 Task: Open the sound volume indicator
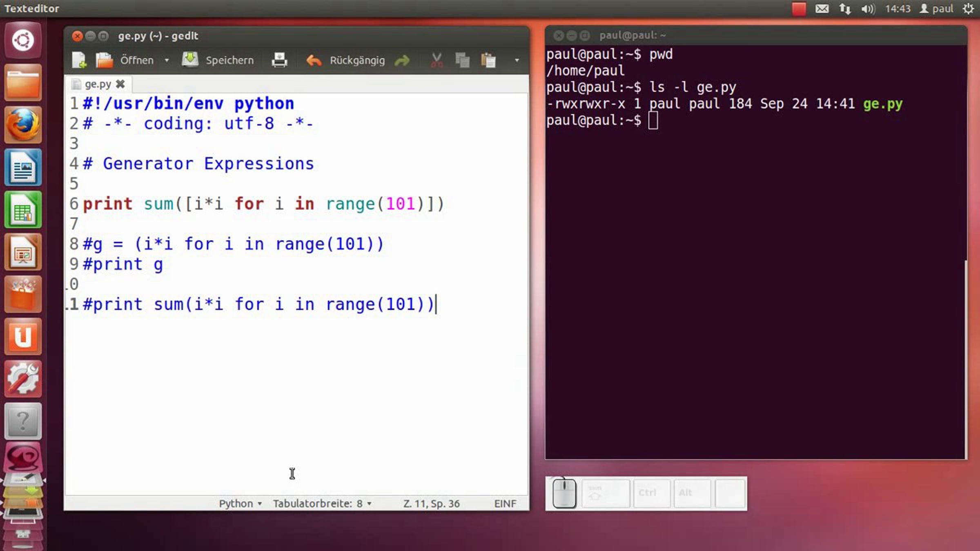(867, 9)
